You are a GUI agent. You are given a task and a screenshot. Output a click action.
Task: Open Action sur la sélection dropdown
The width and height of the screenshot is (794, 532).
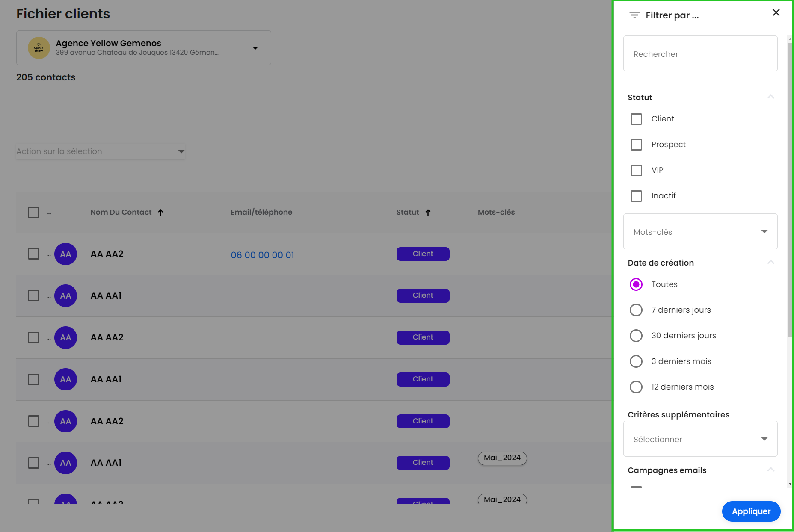point(101,151)
